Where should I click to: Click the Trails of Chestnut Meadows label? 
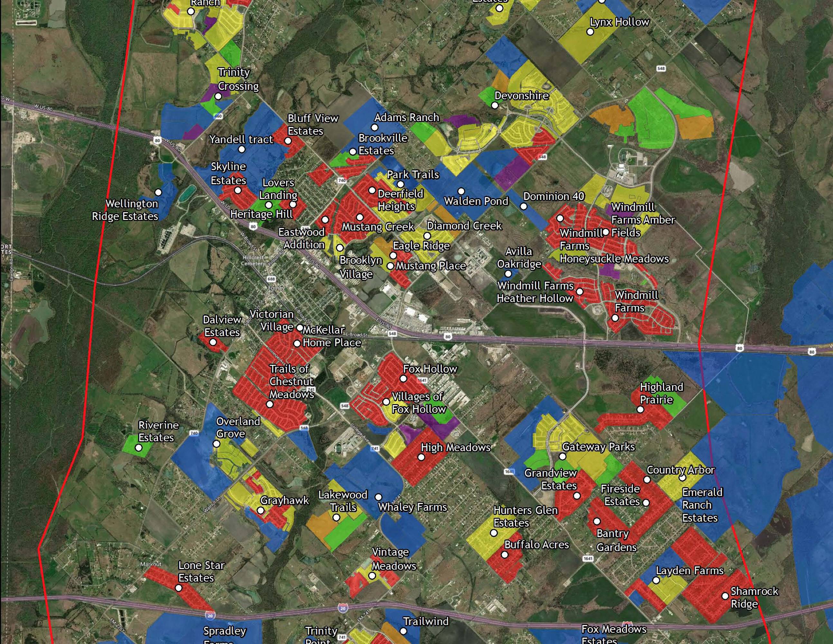291,381
